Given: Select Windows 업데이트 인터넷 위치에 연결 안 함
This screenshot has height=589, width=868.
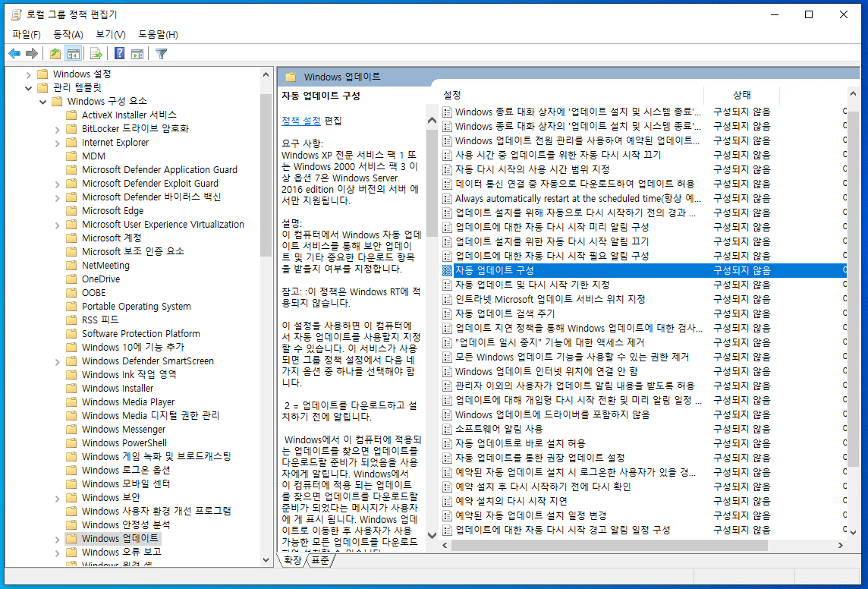Looking at the screenshot, I should [546, 371].
